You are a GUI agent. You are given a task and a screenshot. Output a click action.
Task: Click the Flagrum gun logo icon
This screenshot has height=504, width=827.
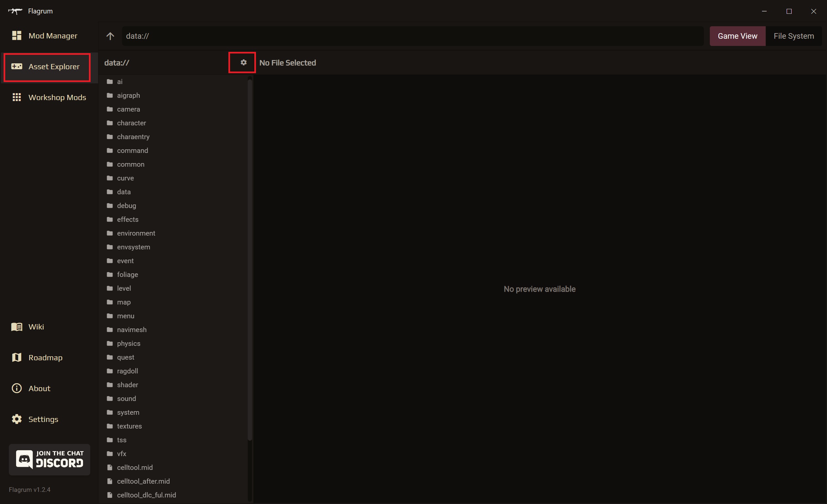pos(15,11)
